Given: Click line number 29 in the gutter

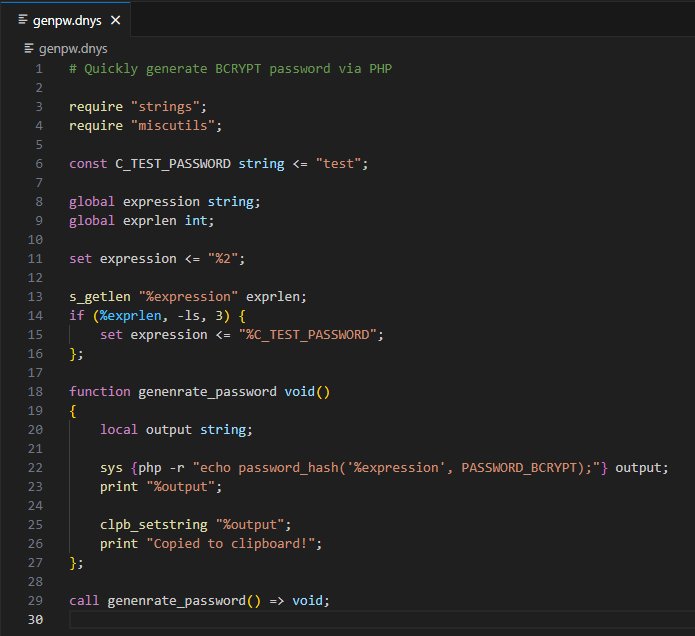Looking at the screenshot, I should point(35,601).
